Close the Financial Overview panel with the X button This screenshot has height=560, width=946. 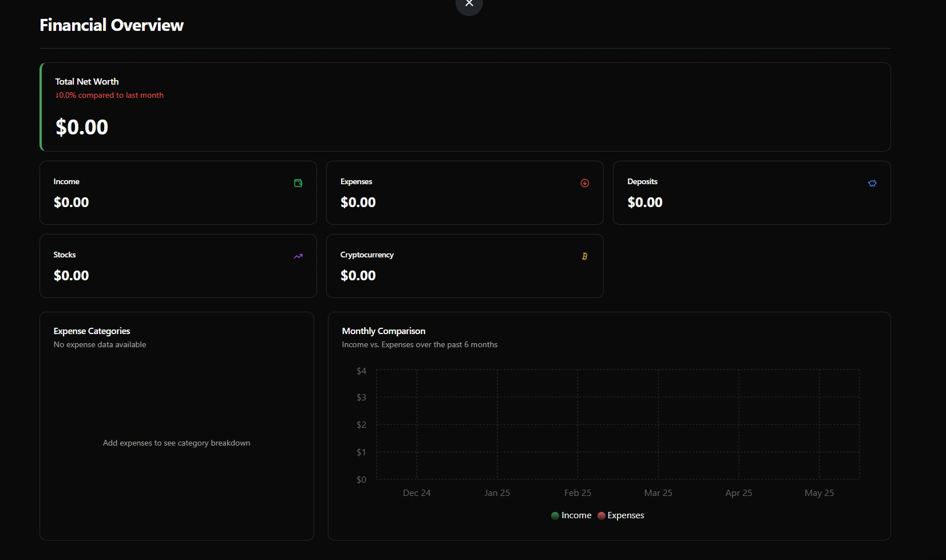(x=469, y=3)
